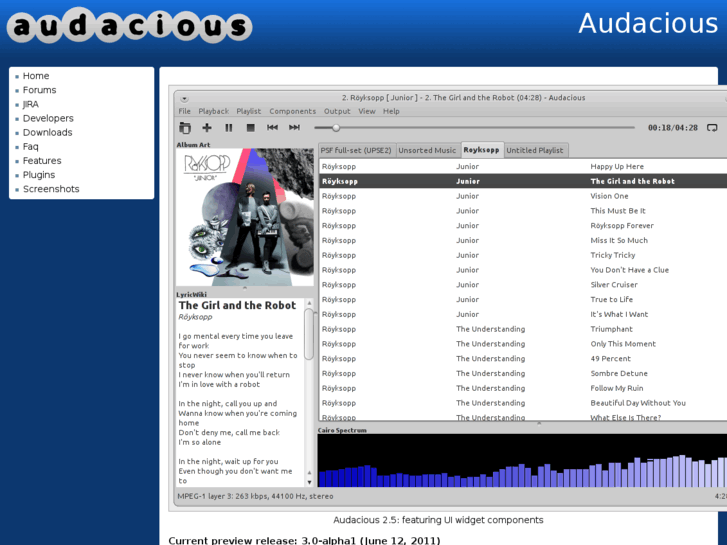Open the Help menu
Image resolution: width=727 pixels, height=545 pixels.
(391, 111)
